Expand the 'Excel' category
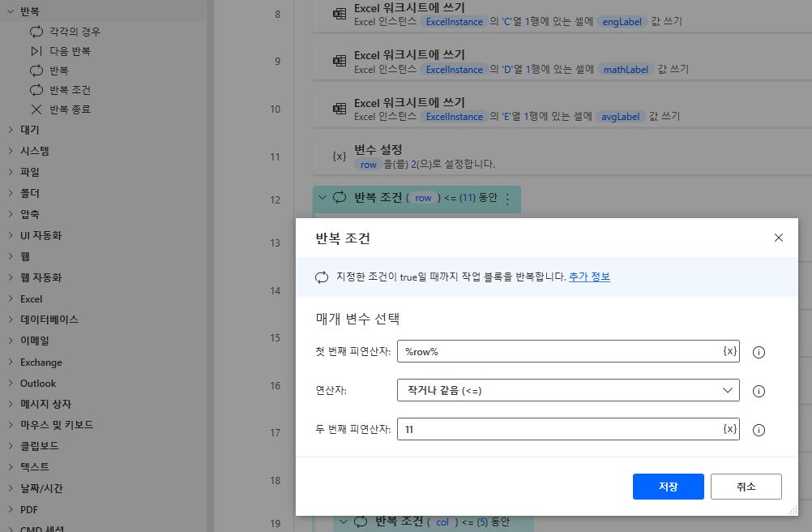This screenshot has width=812, height=532. tap(11, 298)
